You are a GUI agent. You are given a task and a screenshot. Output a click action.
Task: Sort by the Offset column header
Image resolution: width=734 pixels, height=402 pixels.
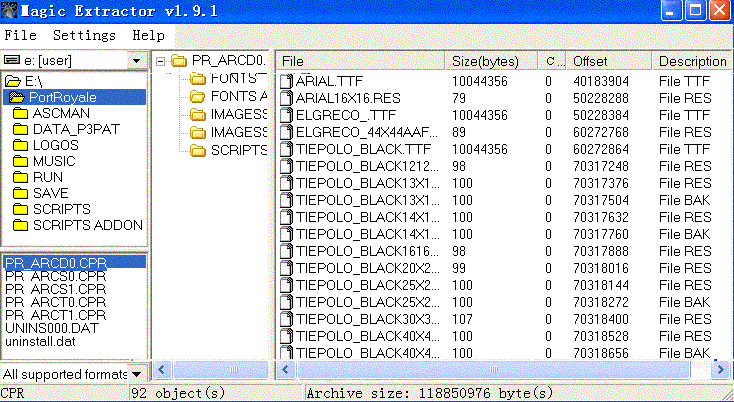[609, 61]
